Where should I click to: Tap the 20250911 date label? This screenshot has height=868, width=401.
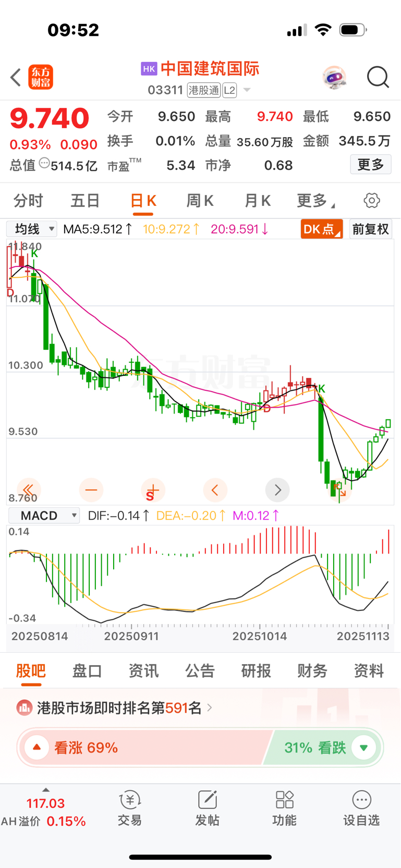[x=131, y=636]
